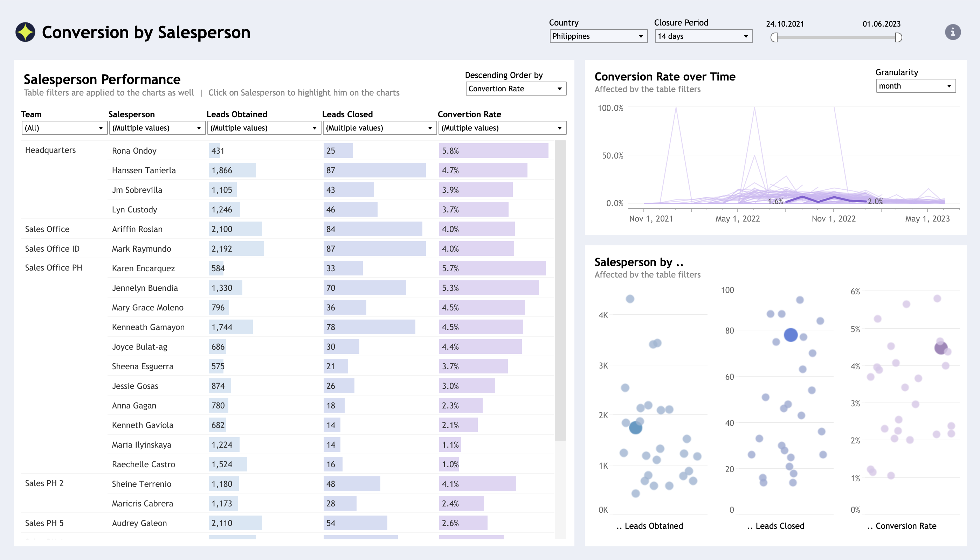Viewport: 980px width, 560px height.
Task: Open the Salesperson filter dropdown
Action: [157, 128]
